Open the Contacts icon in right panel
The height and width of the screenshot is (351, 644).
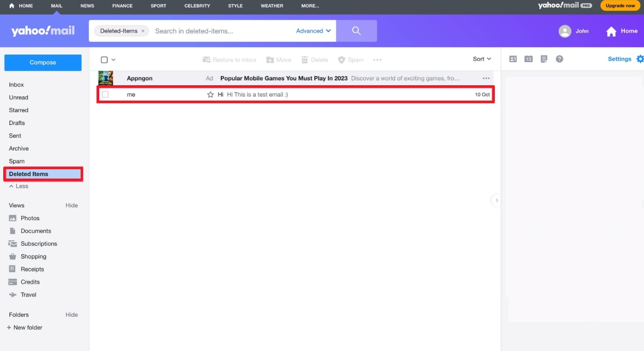click(513, 59)
